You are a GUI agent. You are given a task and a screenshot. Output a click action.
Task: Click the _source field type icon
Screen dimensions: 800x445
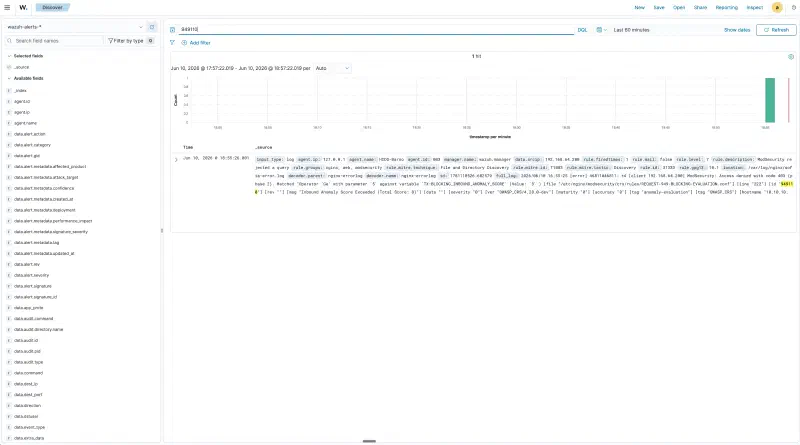pos(9,67)
